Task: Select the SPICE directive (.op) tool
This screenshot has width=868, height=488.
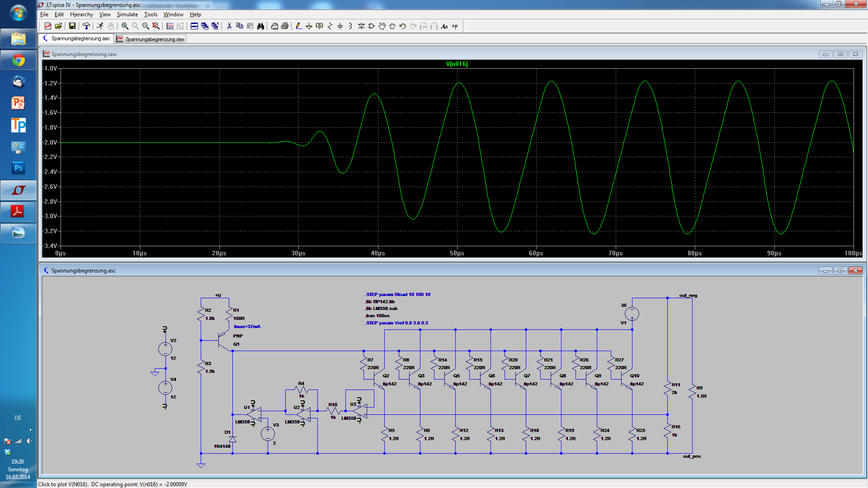Action: click(455, 26)
